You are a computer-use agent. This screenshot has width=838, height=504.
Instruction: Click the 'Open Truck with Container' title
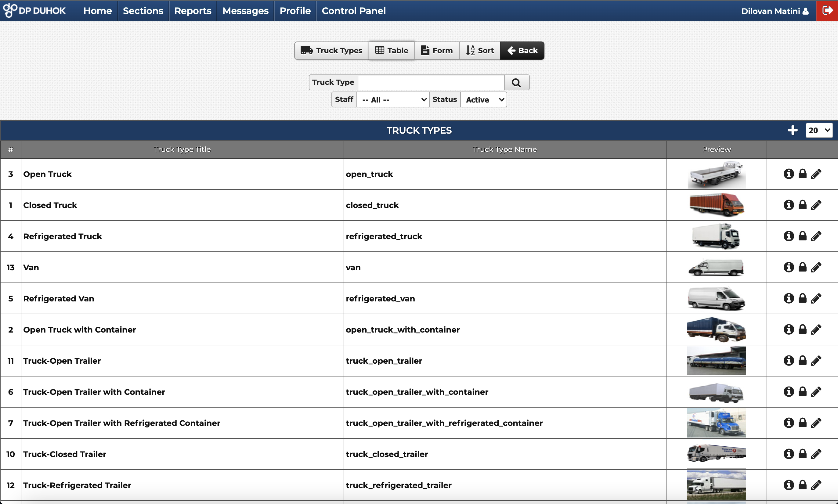79,330
